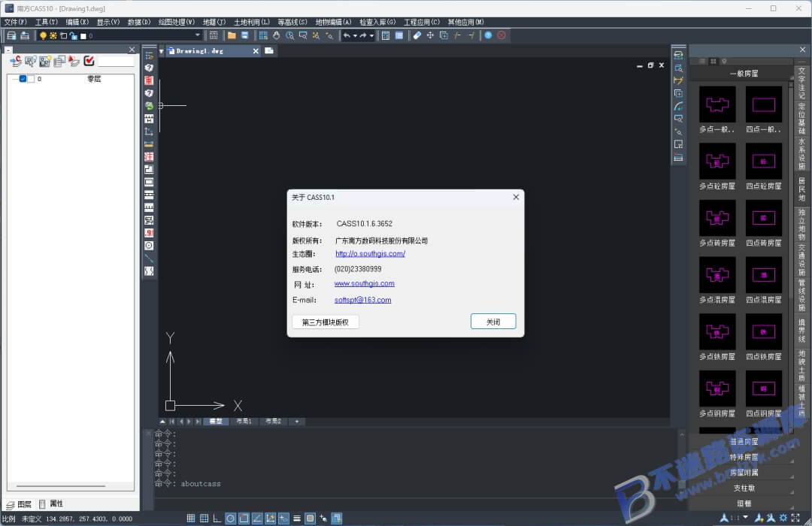Select the 四点铁房屋 symbol thumbnail

pyautogui.click(x=764, y=332)
